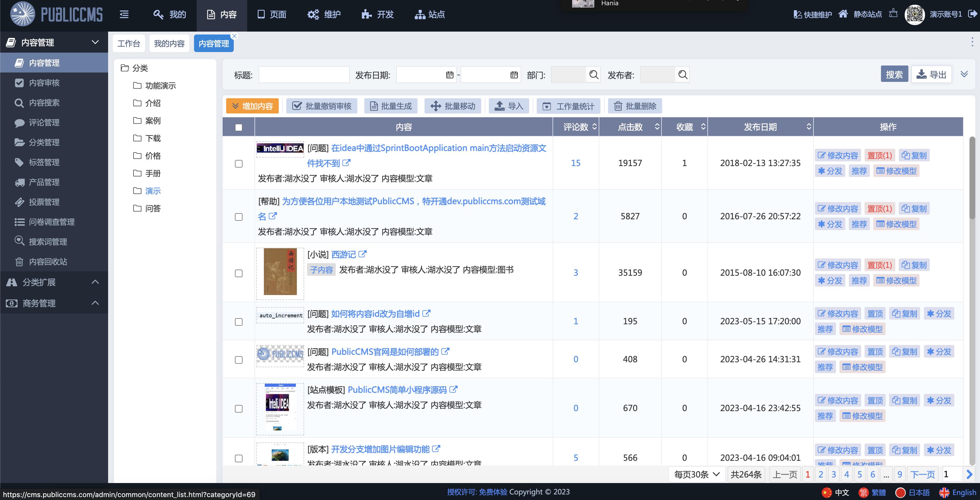
Task: Open external link icon for 西游记
Action: 363,254
